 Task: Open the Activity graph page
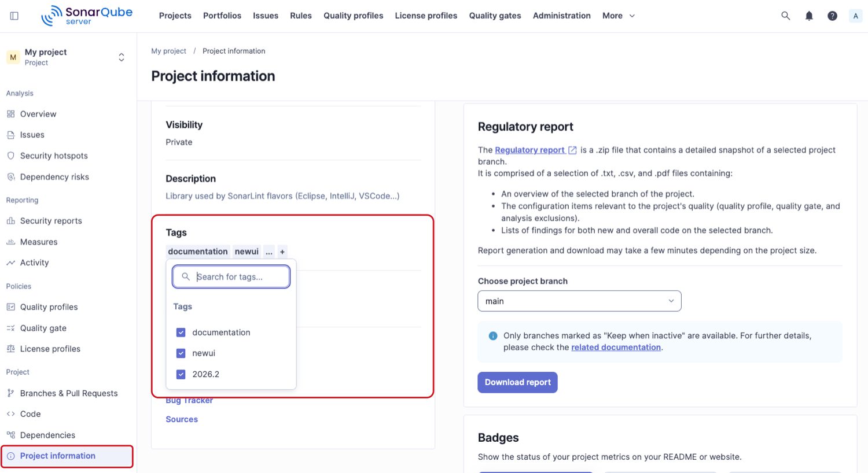coord(34,262)
